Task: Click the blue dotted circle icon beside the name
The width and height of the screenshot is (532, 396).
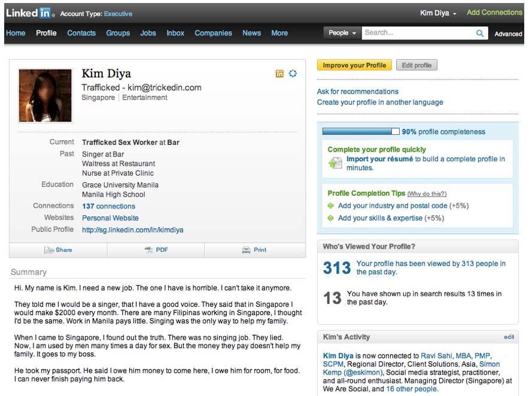Action: pos(293,73)
